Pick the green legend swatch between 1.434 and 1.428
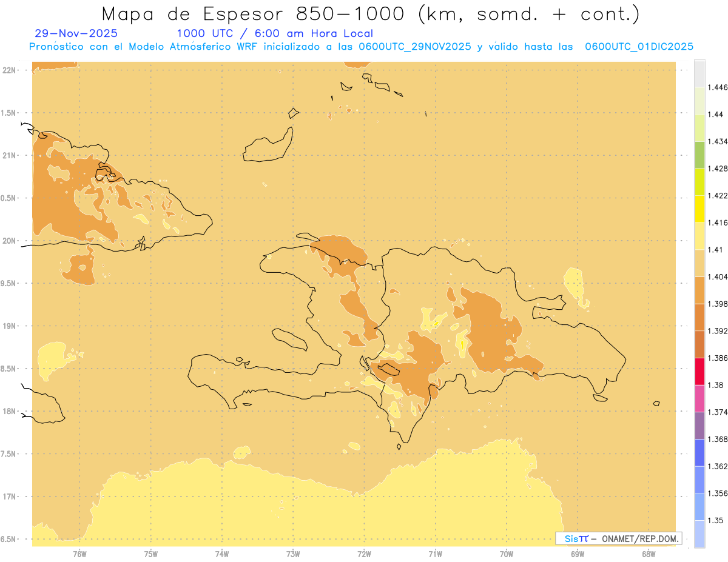Image resolution: width=728 pixels, height=562 pixels. [x=699, y=155]
